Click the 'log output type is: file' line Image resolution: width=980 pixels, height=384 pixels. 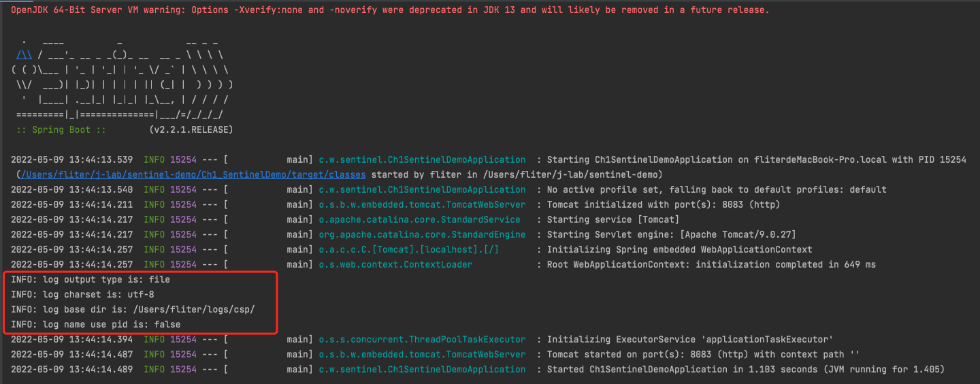coord(91,280)
